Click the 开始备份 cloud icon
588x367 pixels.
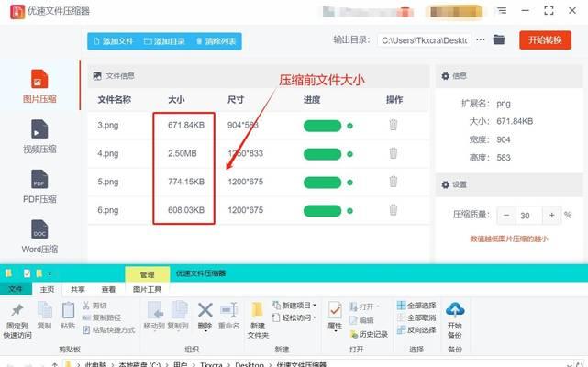[455, 310]
